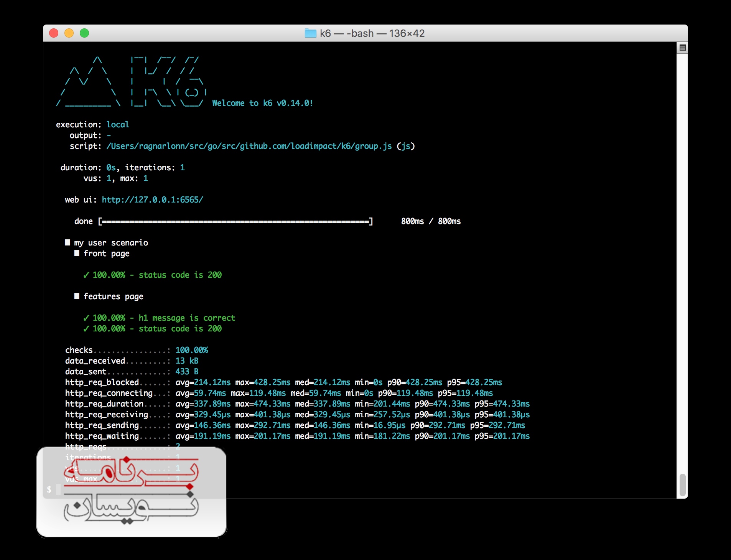Click the vertical scrollbar thumb
Image resolution: width=731 pixels, height=560 pixels.
click(682, 485)
